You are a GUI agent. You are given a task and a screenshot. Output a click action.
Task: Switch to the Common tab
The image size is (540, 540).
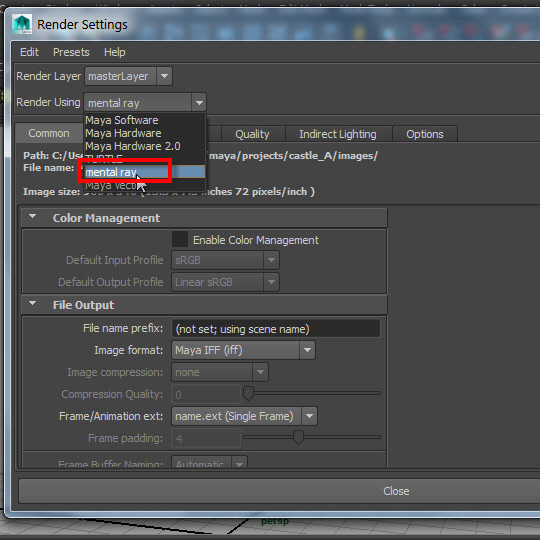(x=49, y=133)
